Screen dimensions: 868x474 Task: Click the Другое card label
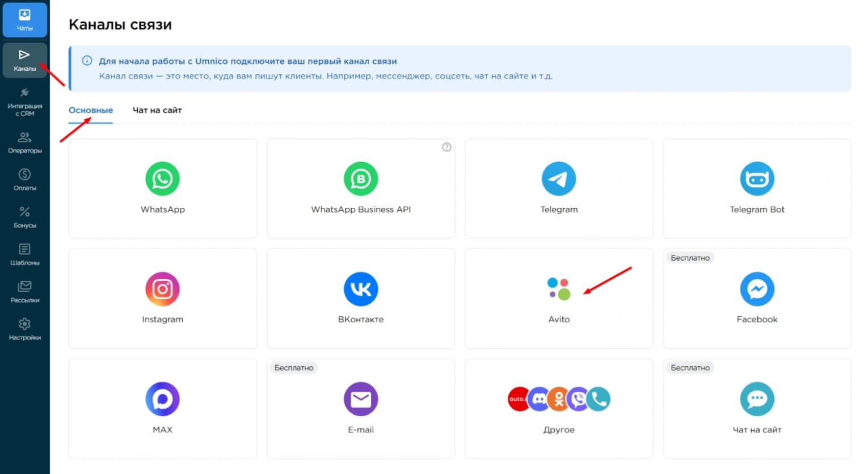[559, 430]
